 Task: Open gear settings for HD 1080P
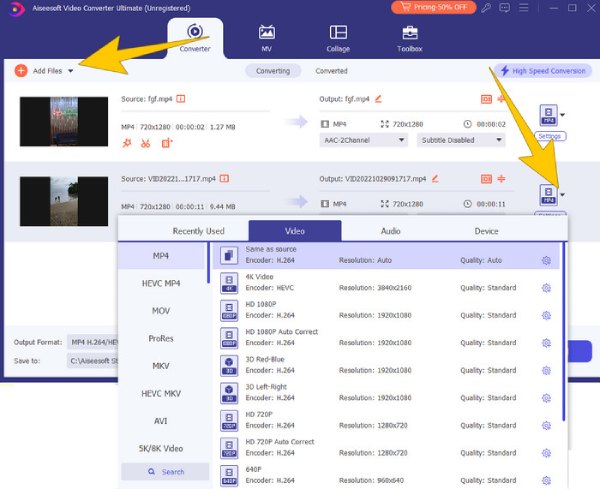point(546,315)
